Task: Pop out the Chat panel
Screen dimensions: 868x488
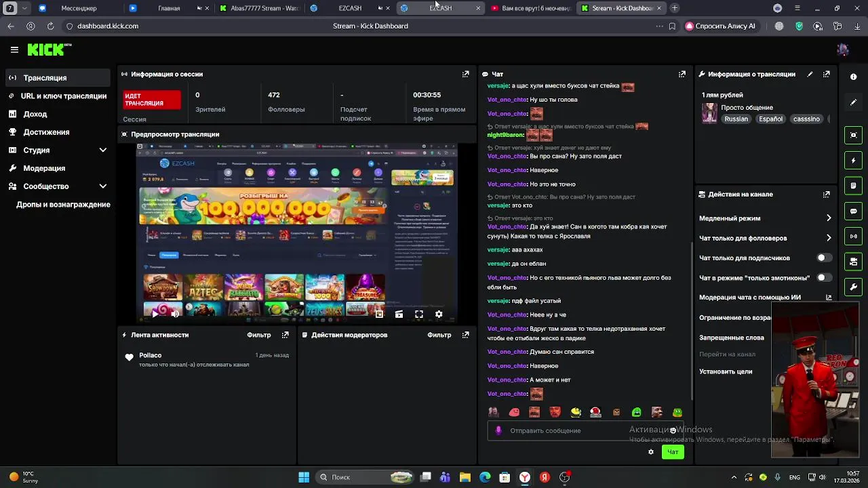Action: click(x=682, y=74)
